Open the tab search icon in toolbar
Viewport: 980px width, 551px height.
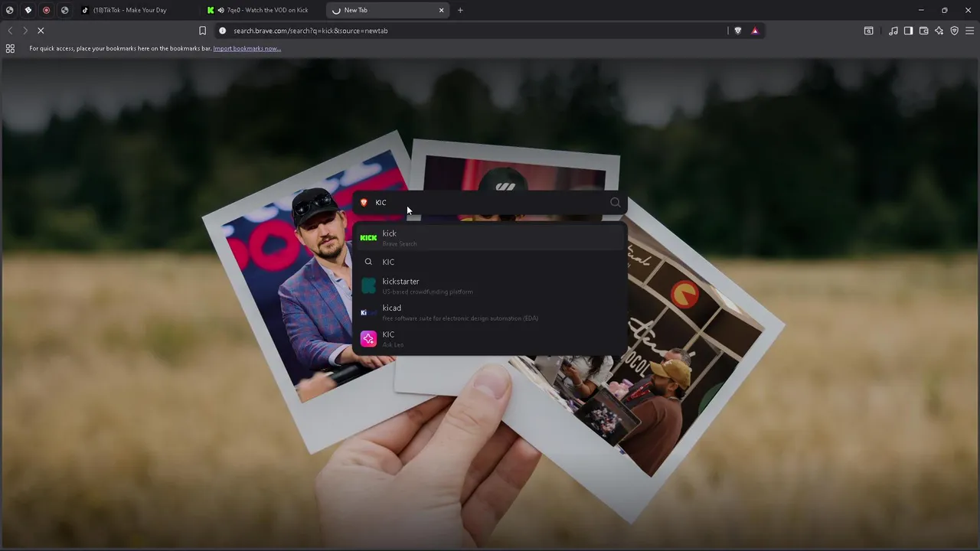(868, 31)
